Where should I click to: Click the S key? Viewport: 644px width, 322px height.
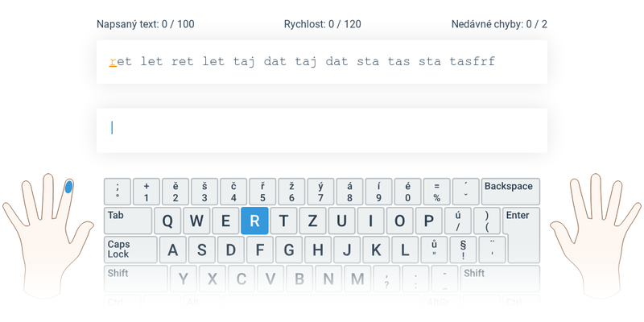click(202, 250)
